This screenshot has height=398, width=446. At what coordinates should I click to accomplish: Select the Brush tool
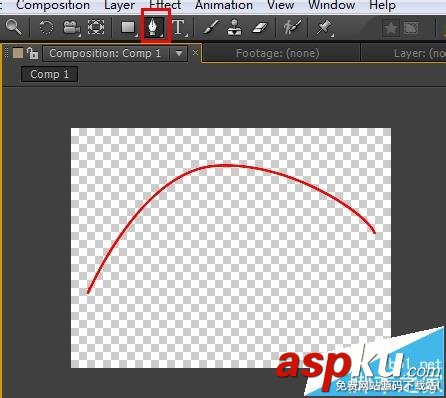point(211,27)
